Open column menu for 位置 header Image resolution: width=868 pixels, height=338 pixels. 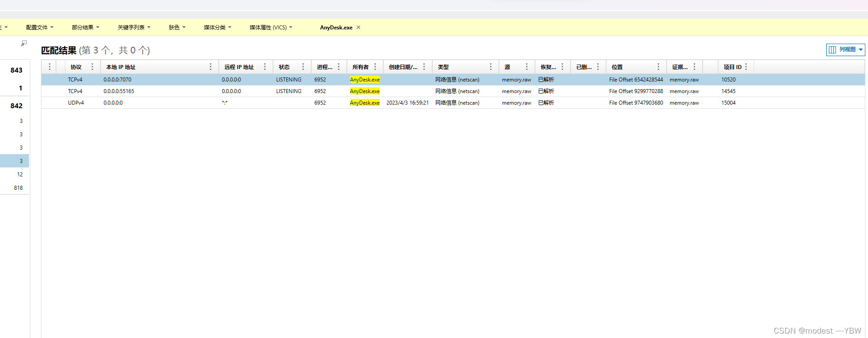(659, 67)
